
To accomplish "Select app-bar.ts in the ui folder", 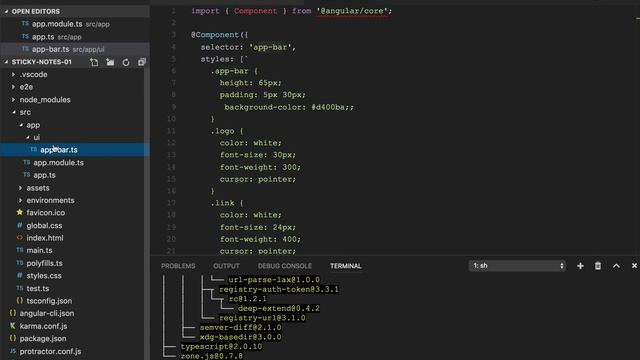I will tap(75, 150).
